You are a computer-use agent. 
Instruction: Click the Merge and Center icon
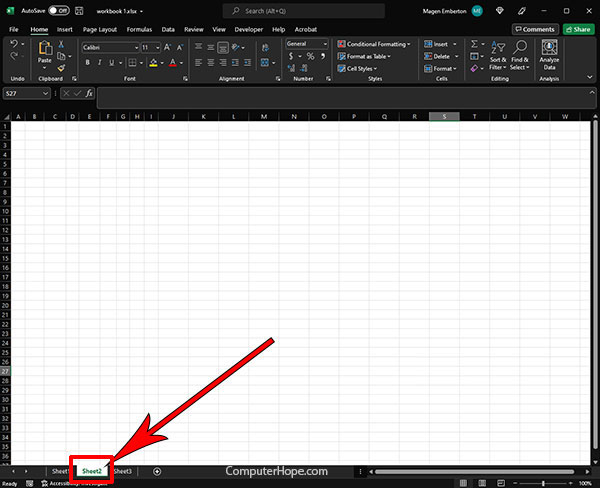(265, 62)
